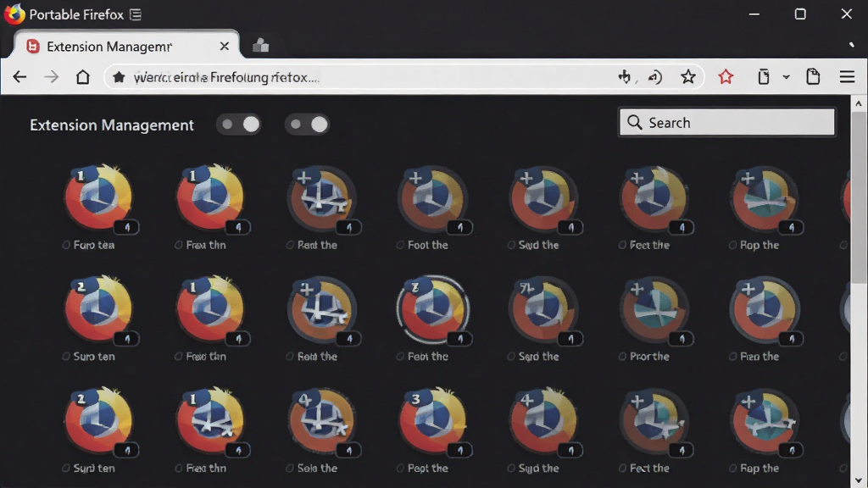Toggle the second switch beside Extension Management

tap(307, 125)
